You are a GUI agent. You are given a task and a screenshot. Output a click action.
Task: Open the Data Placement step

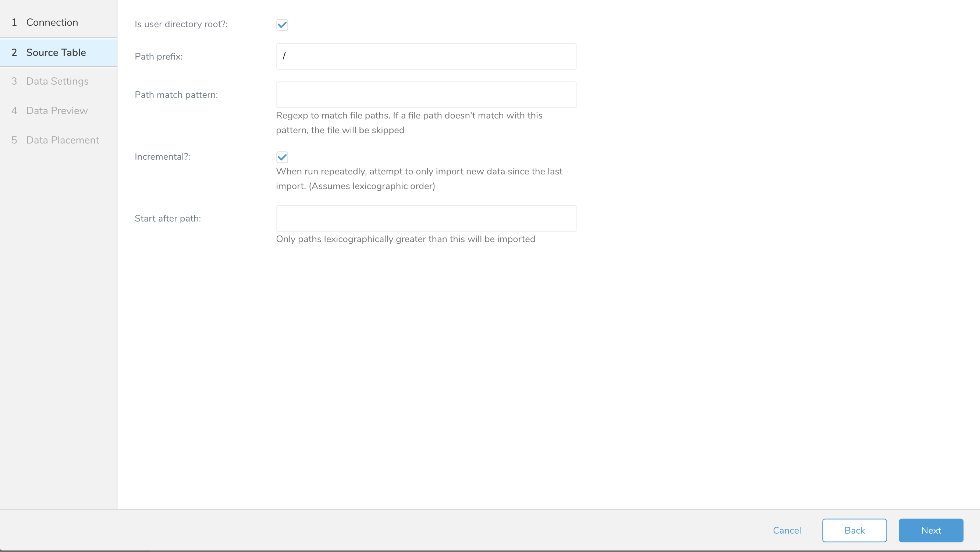[x=63, y=140]
